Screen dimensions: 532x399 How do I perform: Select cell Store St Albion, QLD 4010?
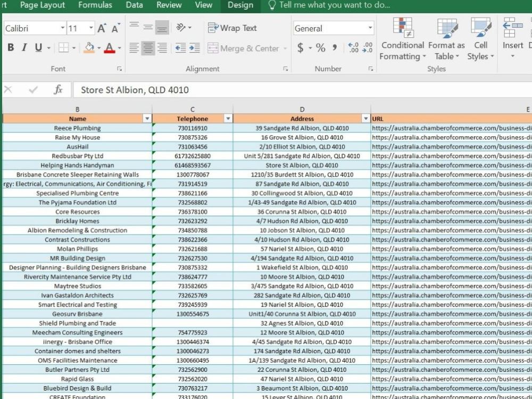tap(302, 165)
